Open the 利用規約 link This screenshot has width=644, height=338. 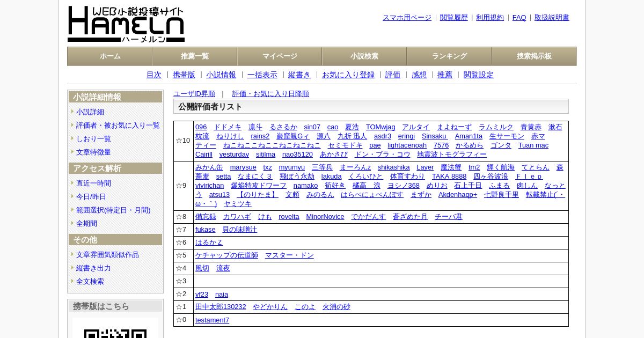coord(490,18)
